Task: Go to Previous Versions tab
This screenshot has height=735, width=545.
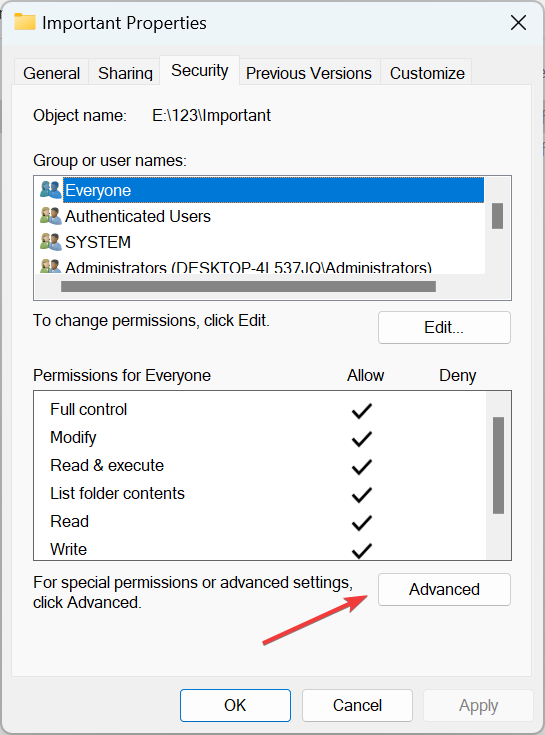Action: [x=309, y=73]
